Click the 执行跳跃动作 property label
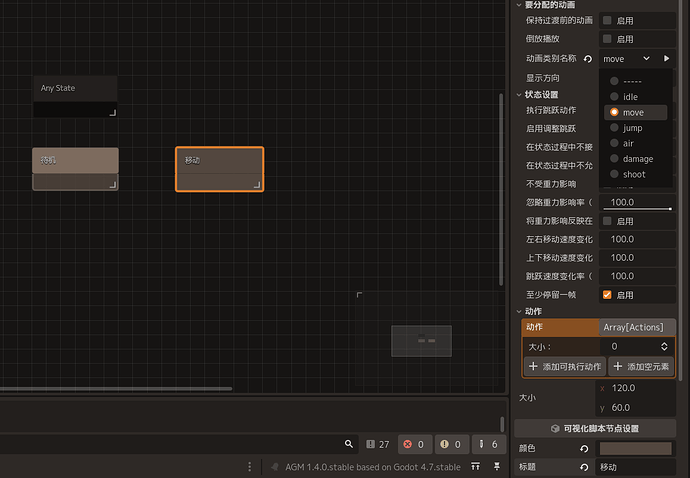Screen dimensions: 690x478 pos(551,110)
